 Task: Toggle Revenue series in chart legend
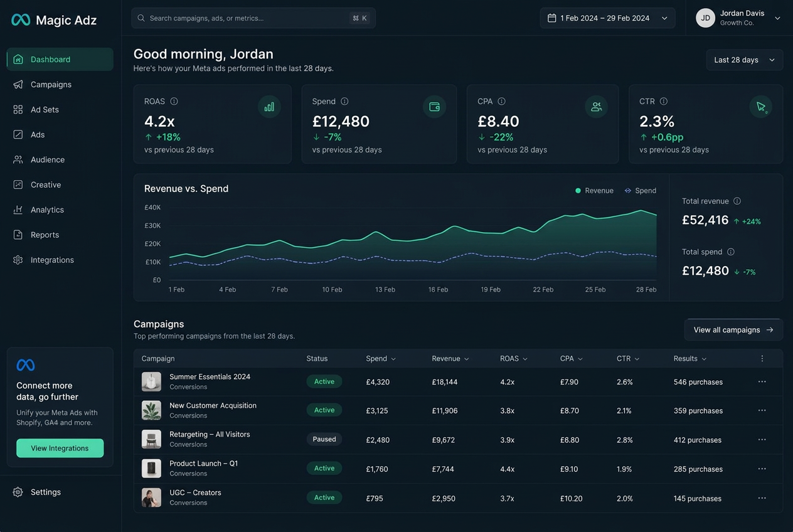[594, 191]
